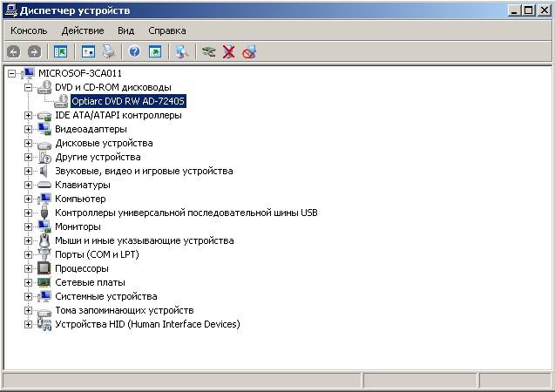This screenshot has height=392, width=555.
Task: Click the Сетевые платы network card icon
Action: 44,282
